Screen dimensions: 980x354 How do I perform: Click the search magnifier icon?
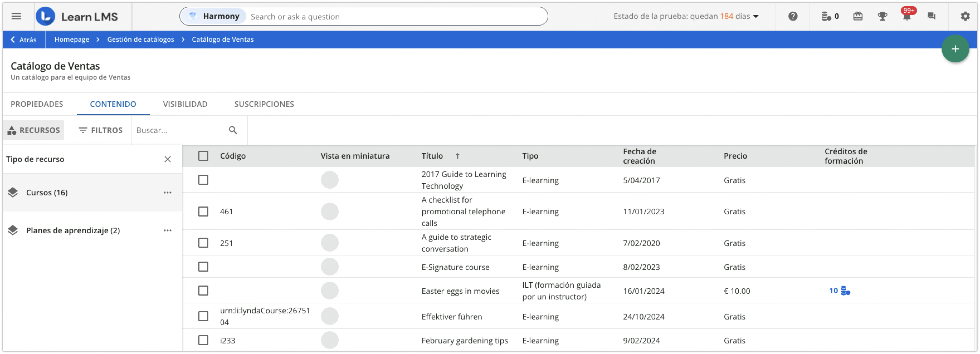(x=233, y=131)
